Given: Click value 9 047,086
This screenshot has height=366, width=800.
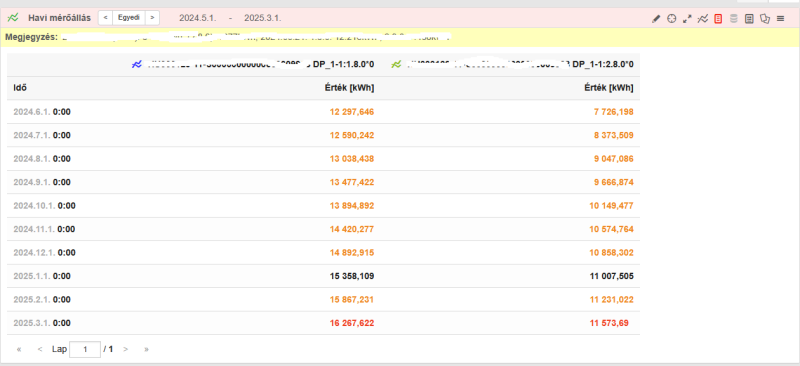Looking at the screenshot, I should [614, 159].
